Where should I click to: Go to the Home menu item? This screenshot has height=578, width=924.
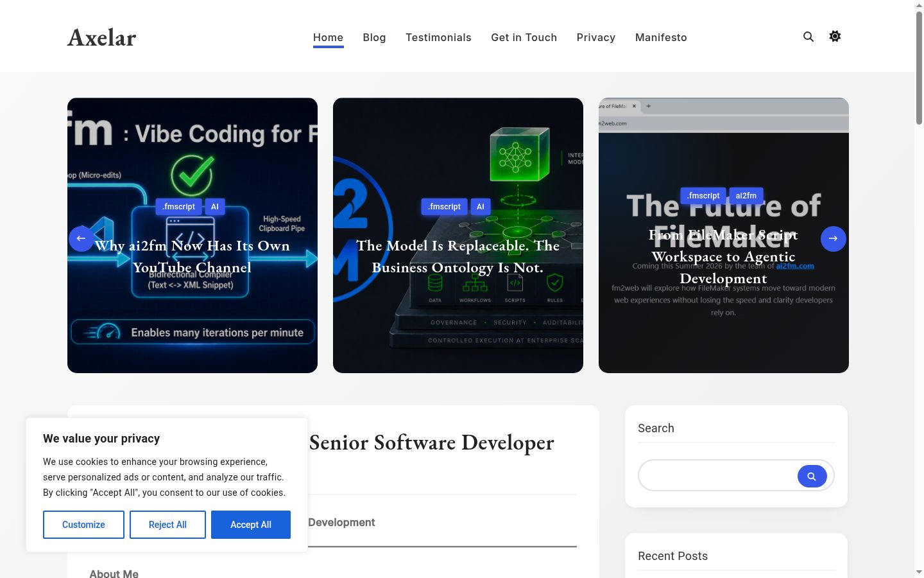coord(328,37)
